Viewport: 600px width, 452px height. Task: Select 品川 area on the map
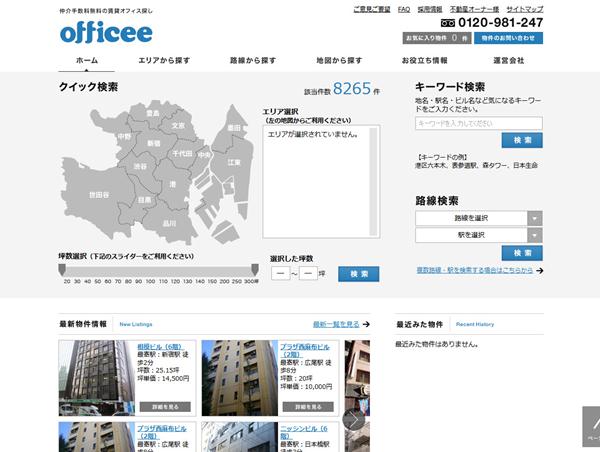169,223
